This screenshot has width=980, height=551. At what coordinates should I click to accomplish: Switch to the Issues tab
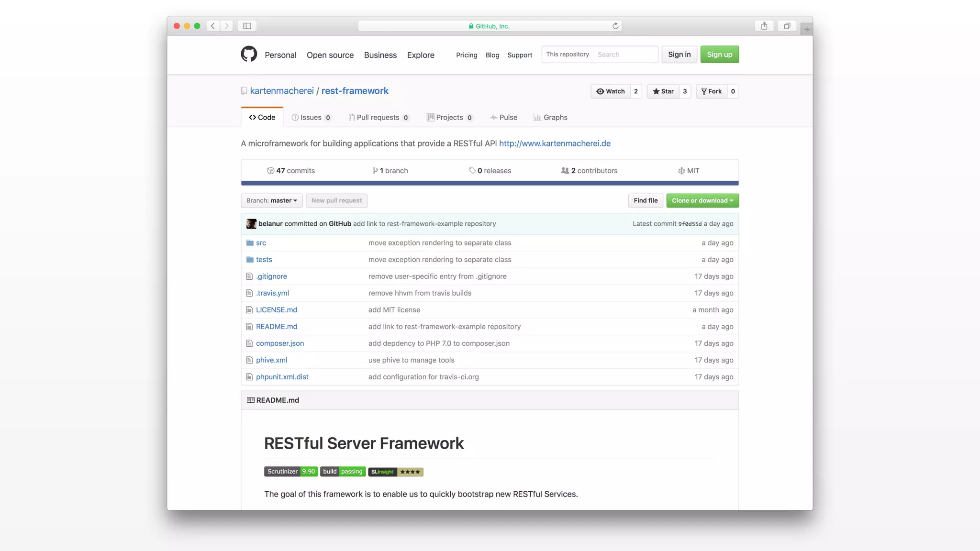pyautogui.click(x=311, y=118)
